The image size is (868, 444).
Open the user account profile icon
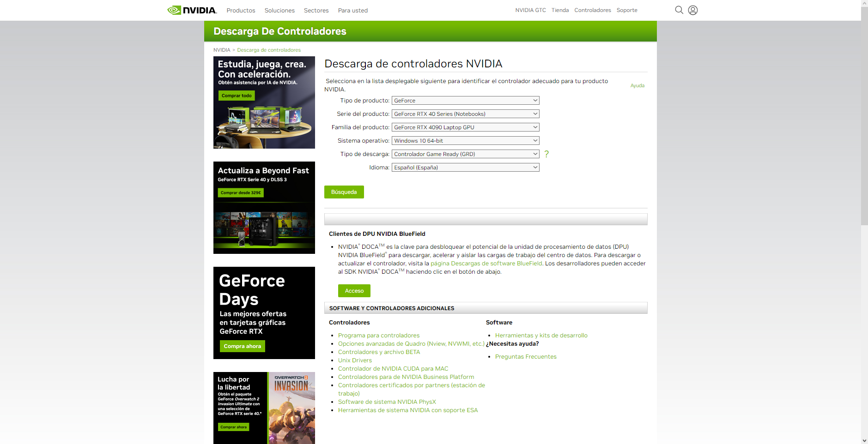pyautogui.click(x=693, y=10)
